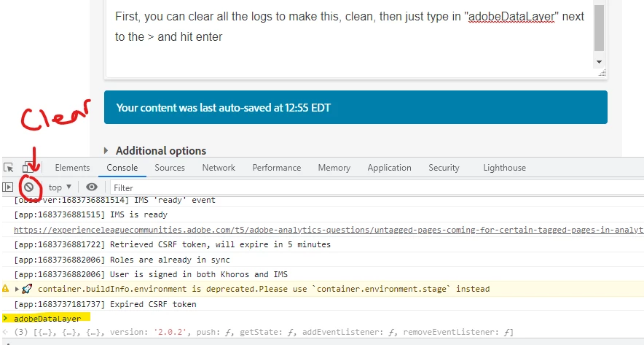The height and width of the screenshot is (345, 644).
Task: Expand the deprecated warning message arrow
Action: pos(17,289)
